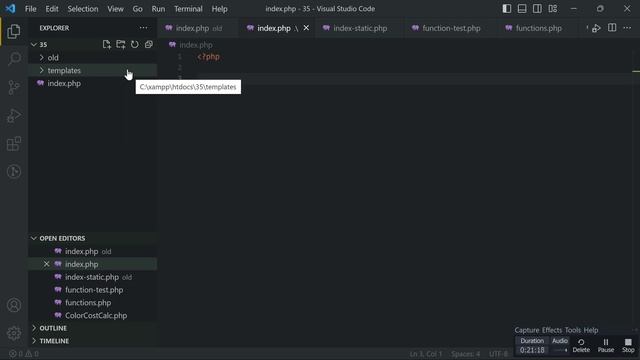Open the Terminal menu
The width and height of the screenshot is (640, 360).
[x=188, y=9]
